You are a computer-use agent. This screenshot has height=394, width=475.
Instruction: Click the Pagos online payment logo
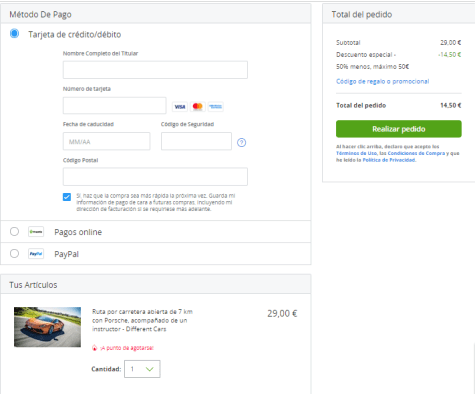click(36, 232)
